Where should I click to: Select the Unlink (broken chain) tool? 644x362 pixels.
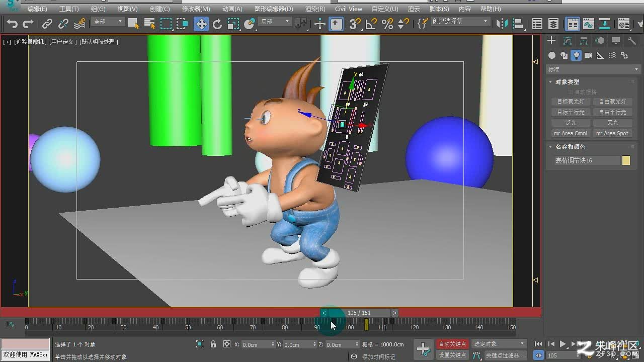[x=63, y=24]
